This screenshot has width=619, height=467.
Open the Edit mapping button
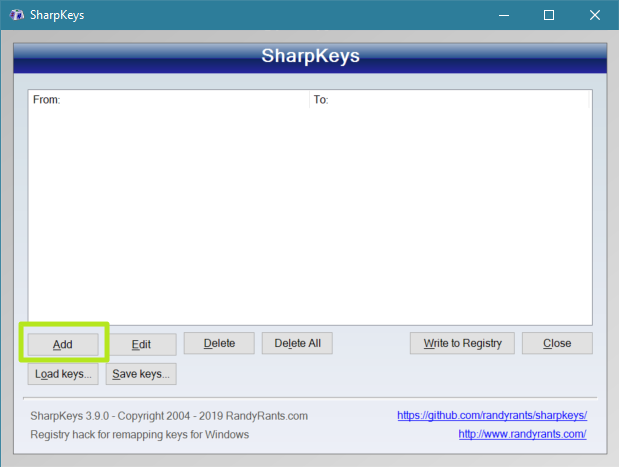coord(141,344)
